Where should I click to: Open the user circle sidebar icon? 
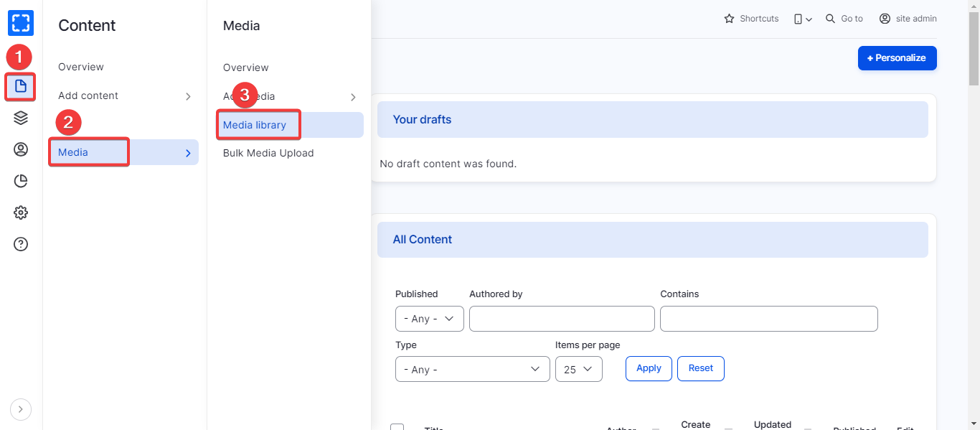pyautogui.click(x=21, y=149)
